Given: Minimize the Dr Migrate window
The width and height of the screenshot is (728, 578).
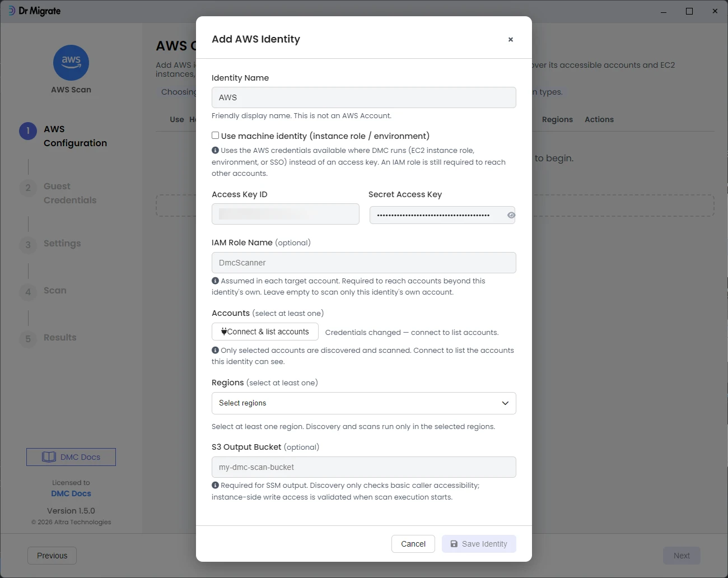Looking at the screenshot, I should (664, 11).
